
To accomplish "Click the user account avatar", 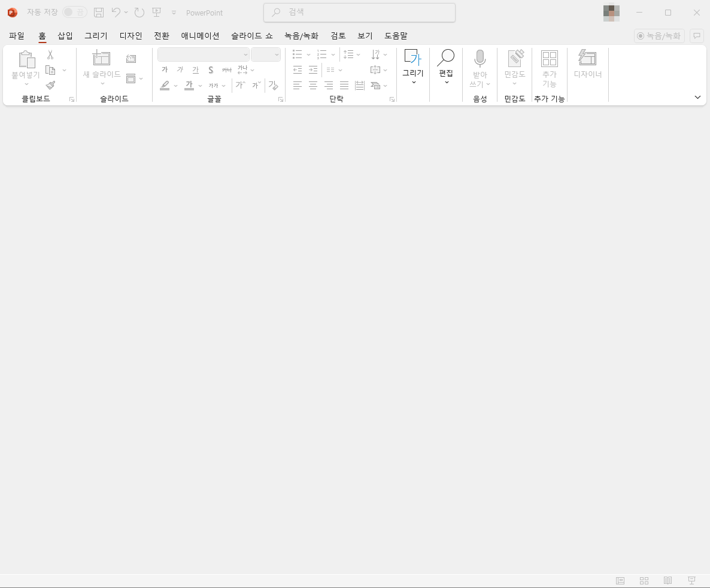I will (x=611, y=13).
